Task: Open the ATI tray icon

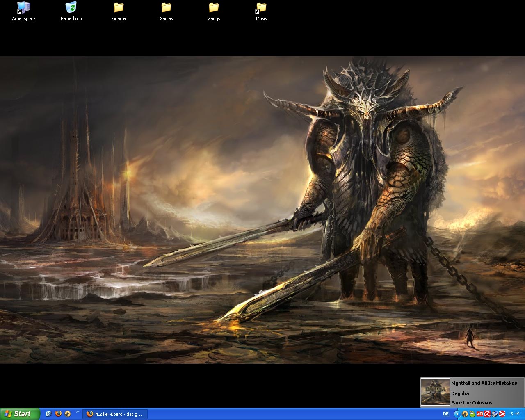Action: tap(479, 414)
